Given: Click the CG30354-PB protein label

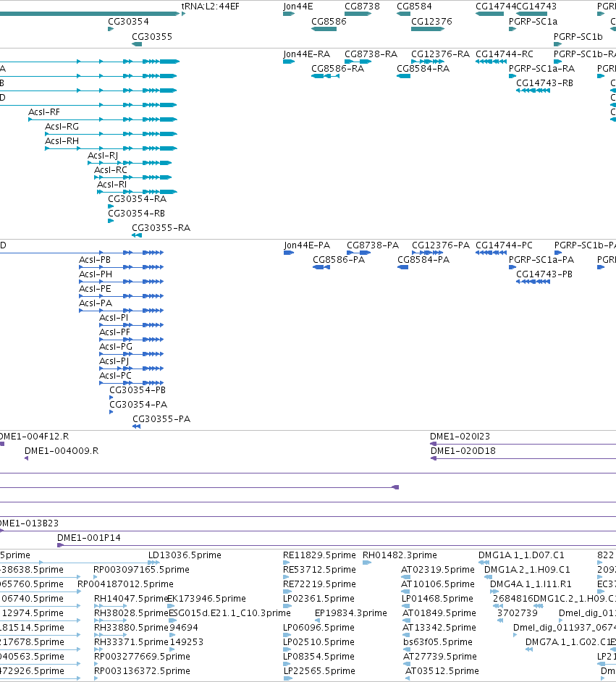Looking at the screenshot, I should [138, 390].
